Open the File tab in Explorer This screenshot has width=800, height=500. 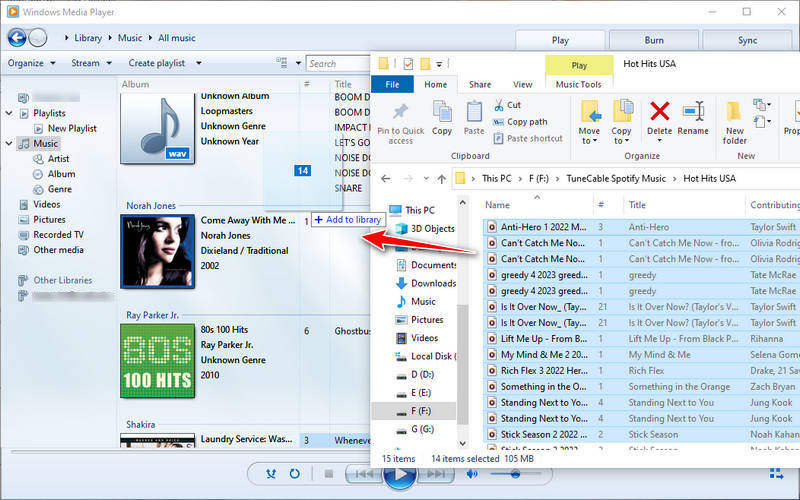[392, 84]
